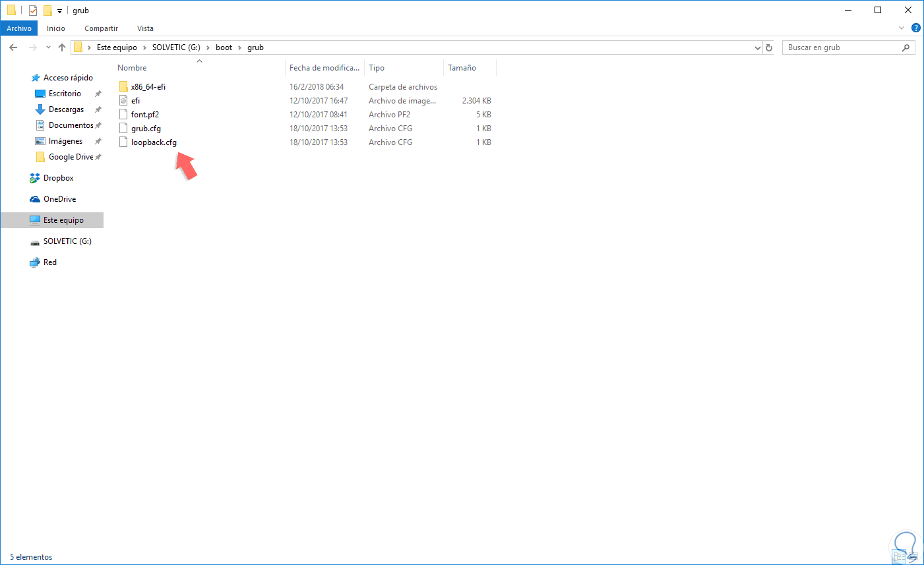Go back using the back arrow

tap(13, 47)
